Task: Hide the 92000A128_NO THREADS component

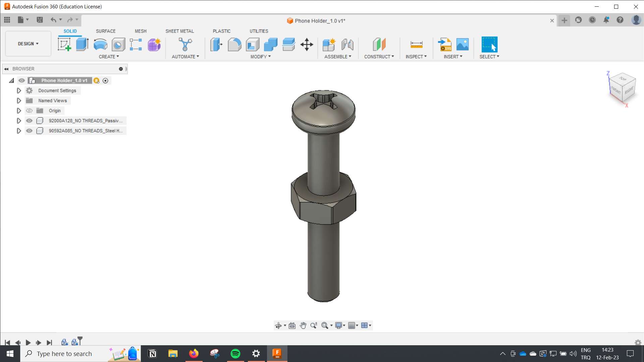Action: click(x=29, y=121)
